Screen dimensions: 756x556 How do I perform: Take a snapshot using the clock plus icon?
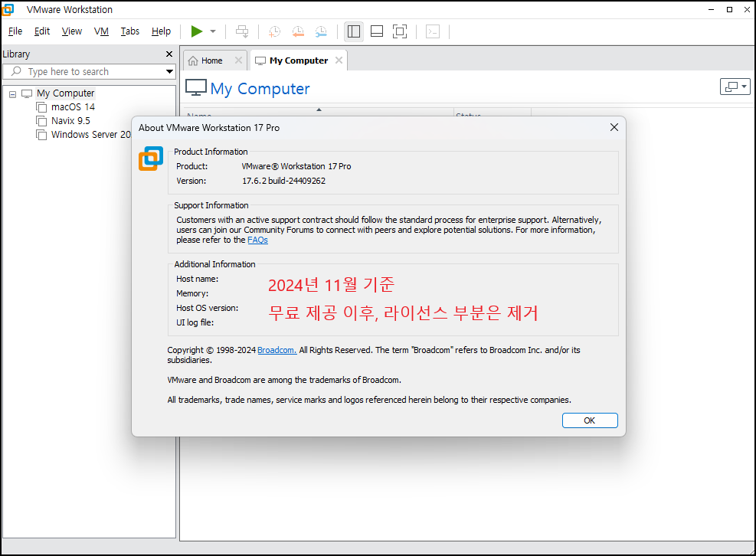274,31
